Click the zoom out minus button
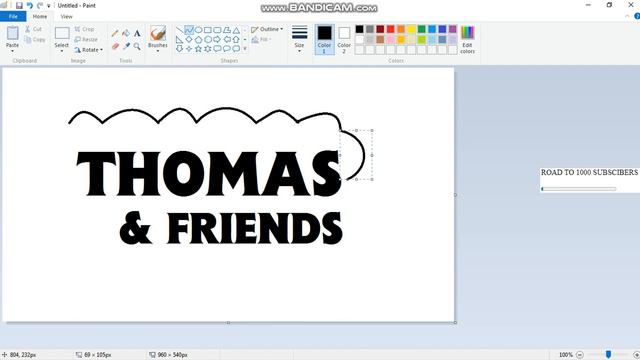640x360 pixels. point(580,355)
